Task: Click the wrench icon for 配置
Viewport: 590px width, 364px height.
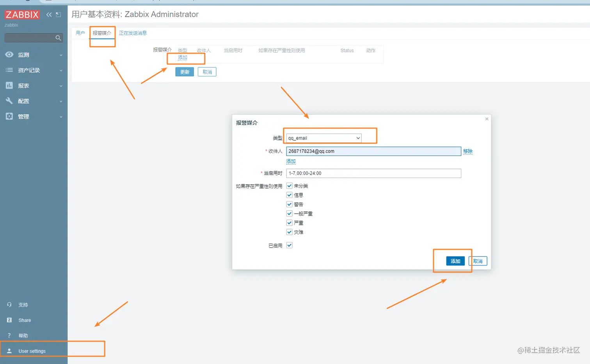Action: click(x=9, y=101)
